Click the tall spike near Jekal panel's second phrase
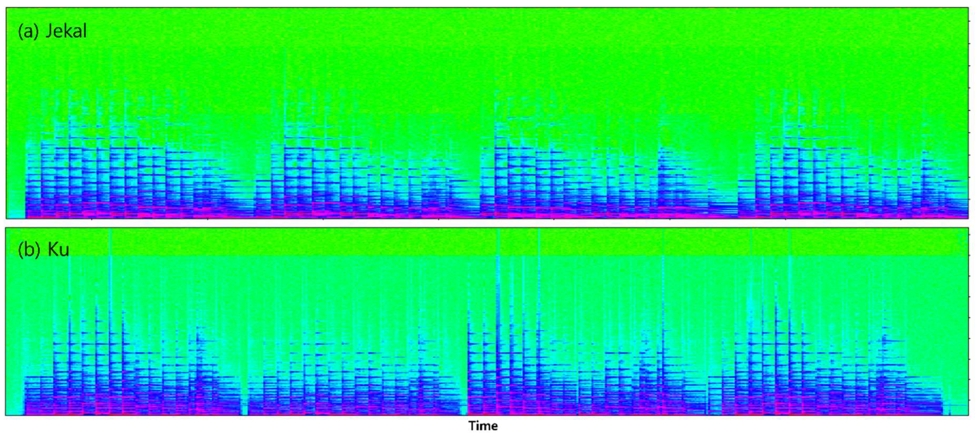 tap(285, 99)
